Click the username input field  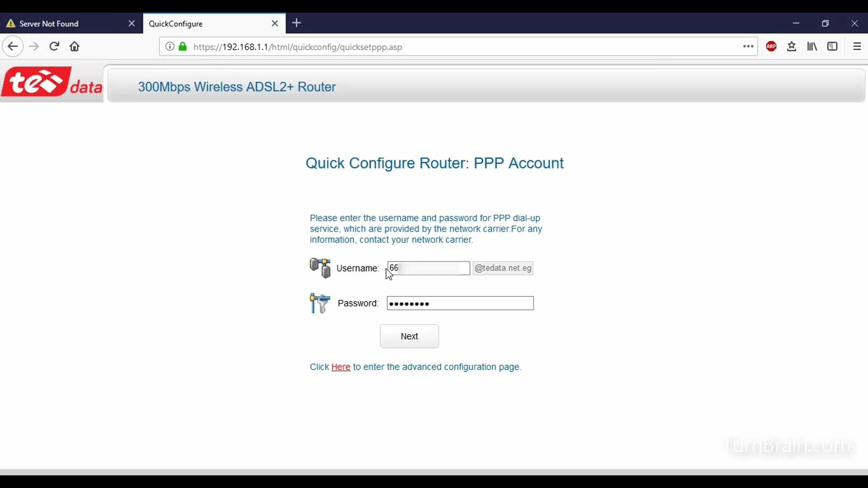tap(428, 267)
